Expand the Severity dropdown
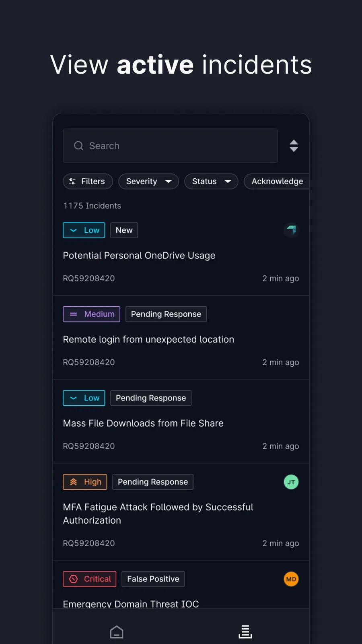Screen dimensions: 362x644 [x=148, y=182]
